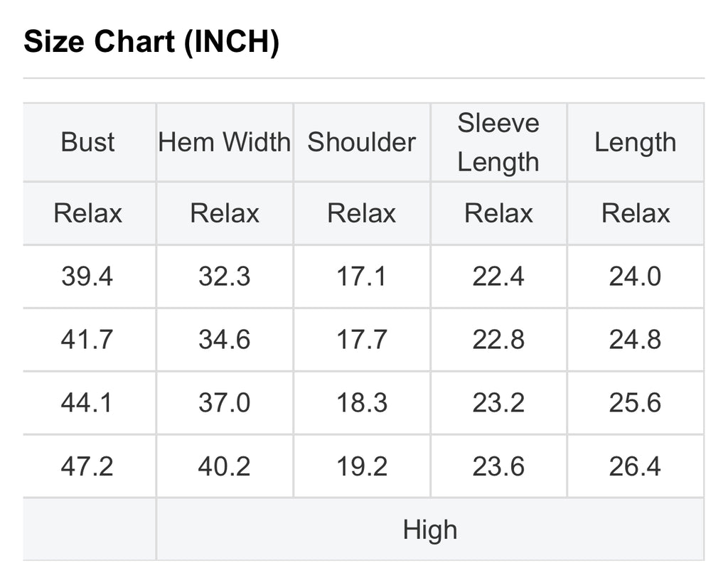Image resolution: width=728 pixels, height=580 pixels.
Task: Select the Length column header
Action: tap(635, 142)
